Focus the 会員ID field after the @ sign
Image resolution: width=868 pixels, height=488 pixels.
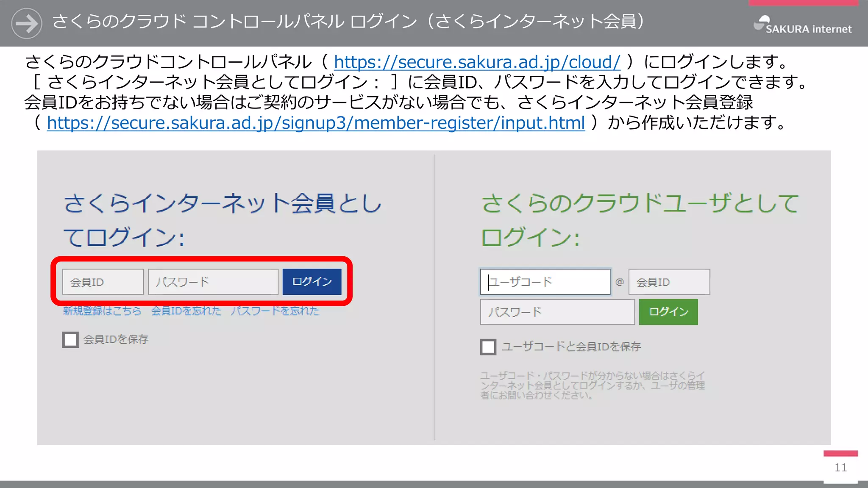pyautogui.click(x=669, y=282)
